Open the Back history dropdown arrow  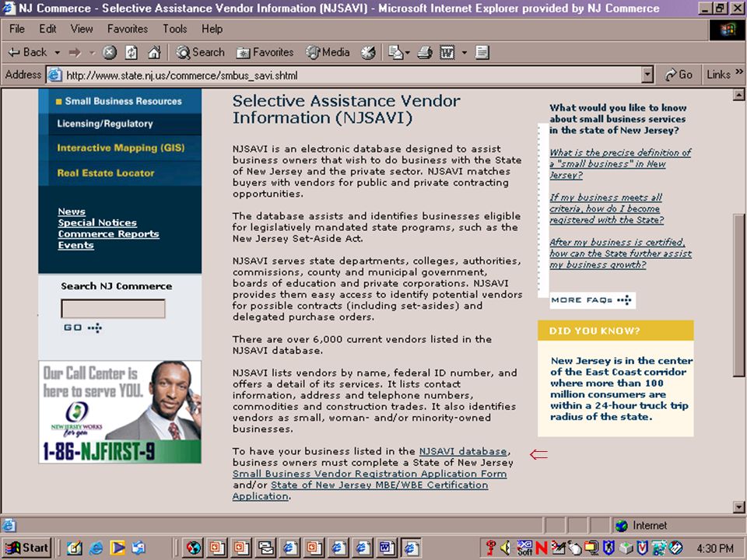(57, 52)
